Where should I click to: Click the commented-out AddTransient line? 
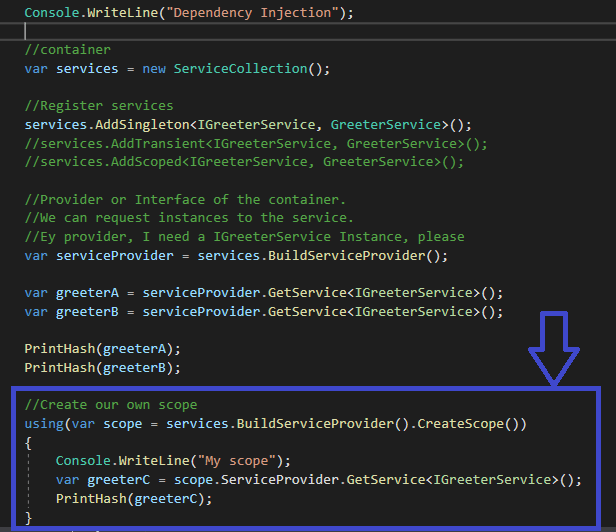point(256,143)
